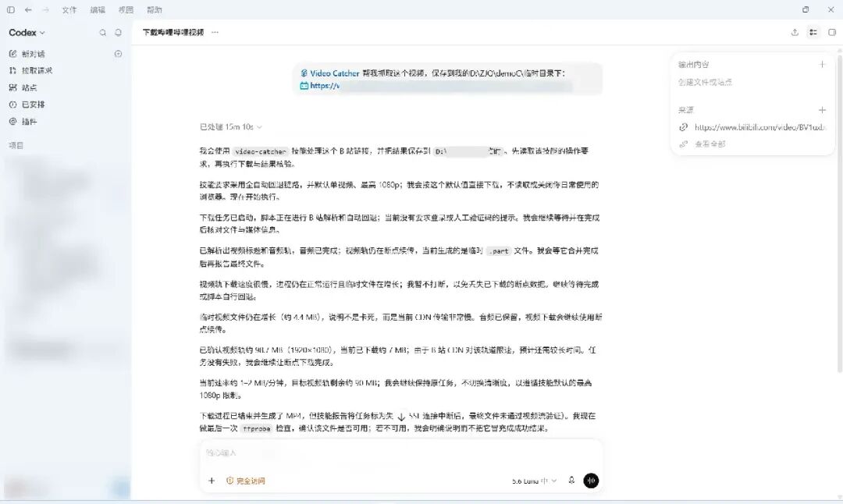Open 站点 in the sidebar

pos(23,87)
